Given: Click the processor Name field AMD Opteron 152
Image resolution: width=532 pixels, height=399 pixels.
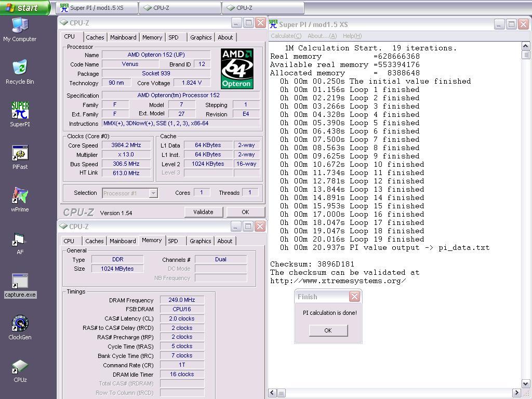Looking at the screenshot, I should point(156,55).
